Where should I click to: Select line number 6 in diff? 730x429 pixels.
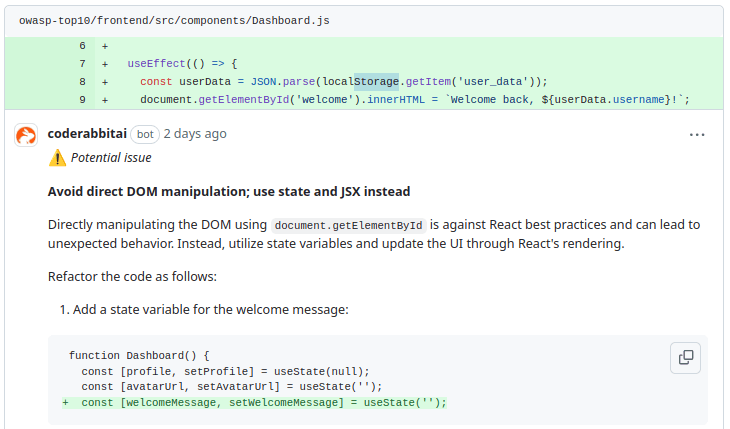[82, 46]
